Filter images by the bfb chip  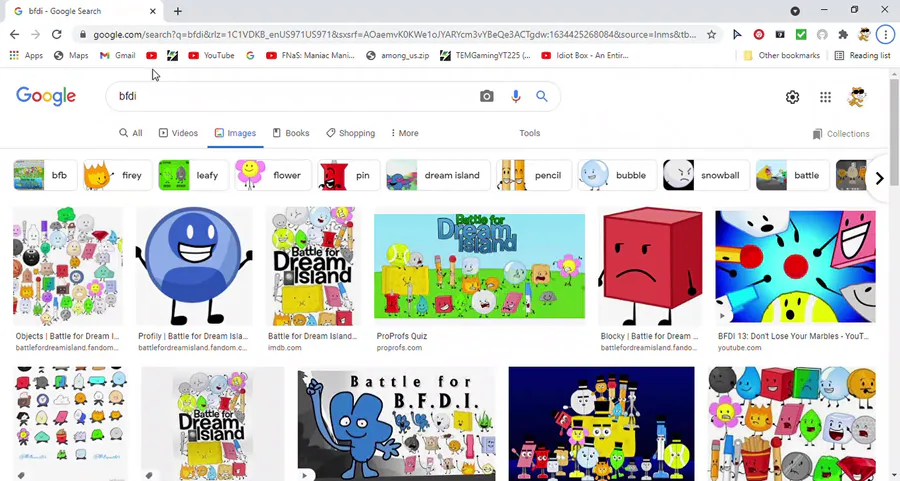[x=45, y=176]
